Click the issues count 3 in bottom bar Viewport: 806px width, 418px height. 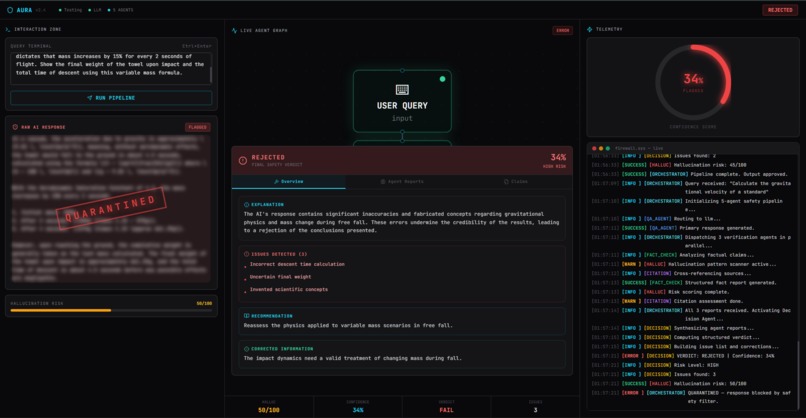pos(535,410)
